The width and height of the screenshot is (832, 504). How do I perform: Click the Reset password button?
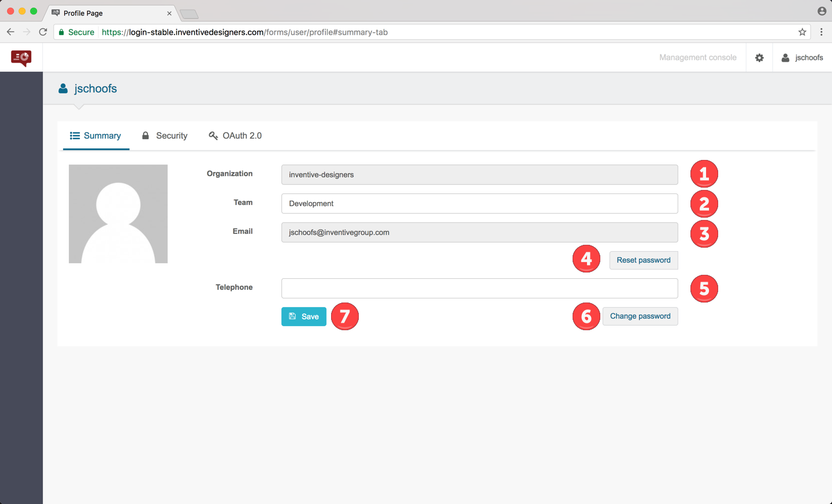point(644,260)
